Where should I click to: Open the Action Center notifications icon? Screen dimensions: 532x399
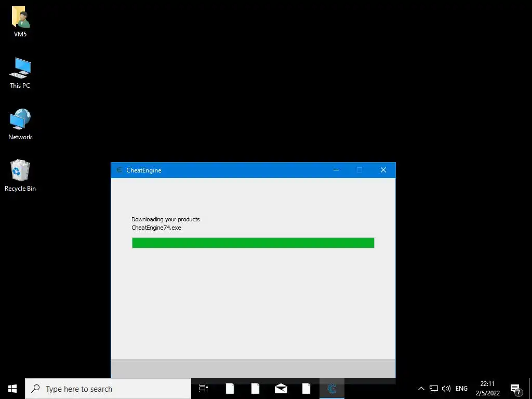[516, 389]
